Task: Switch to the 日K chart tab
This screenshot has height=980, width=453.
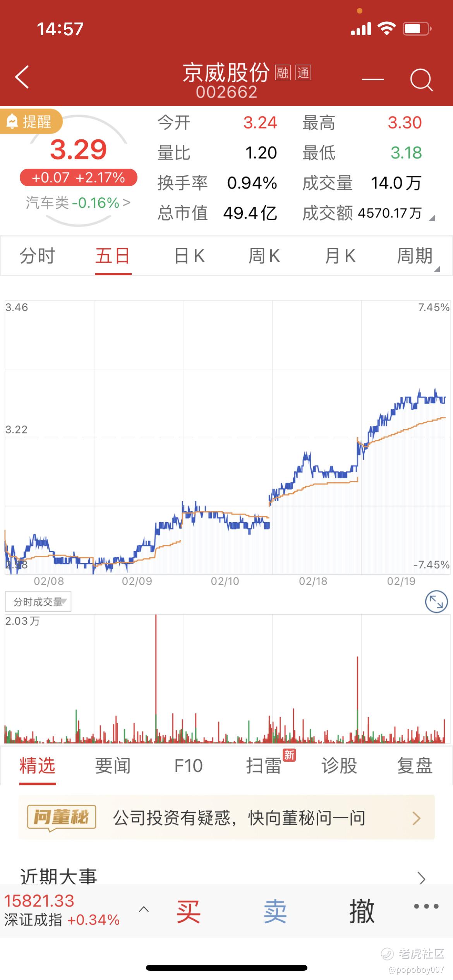Action: (189, 256)
